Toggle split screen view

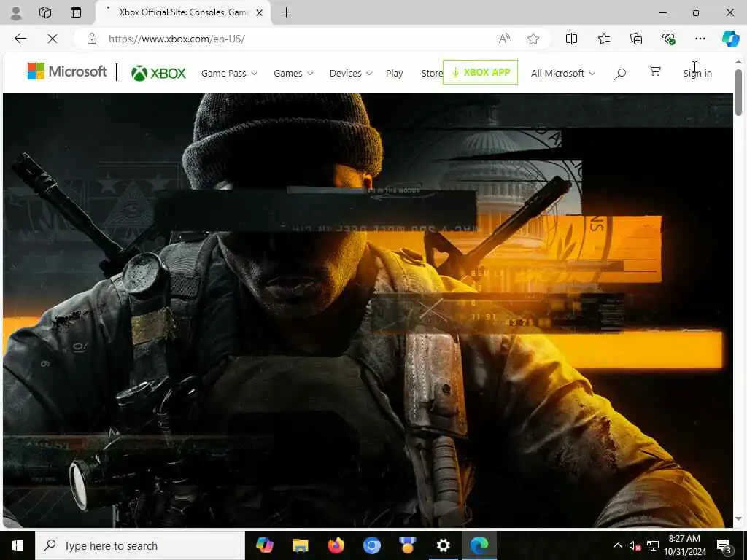[x=571, y=39]
